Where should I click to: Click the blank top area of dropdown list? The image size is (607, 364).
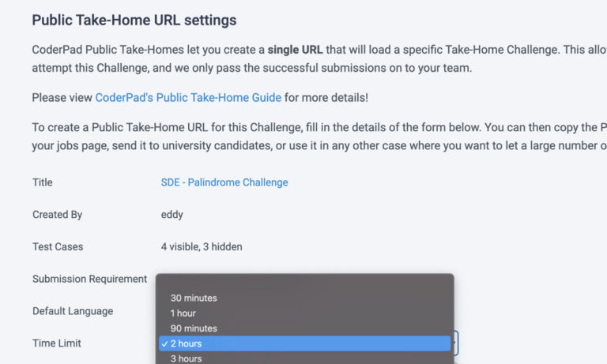[304, 283]
